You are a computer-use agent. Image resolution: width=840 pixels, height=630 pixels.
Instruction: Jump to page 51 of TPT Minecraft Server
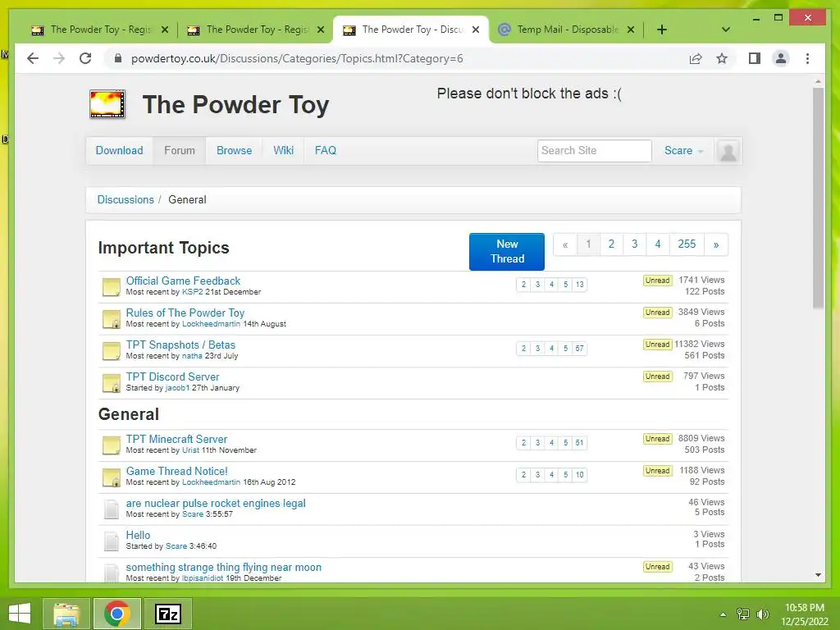[x=580, y=443]
